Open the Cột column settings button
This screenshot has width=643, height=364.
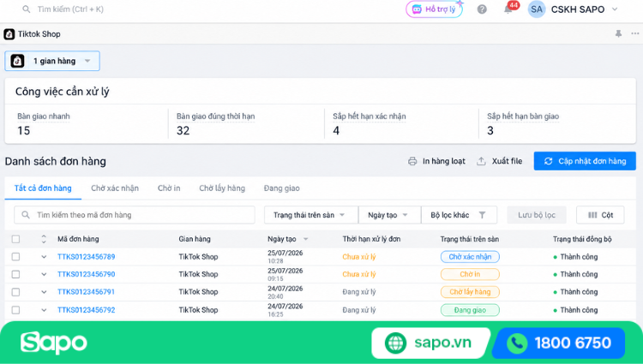pos(600,215)
